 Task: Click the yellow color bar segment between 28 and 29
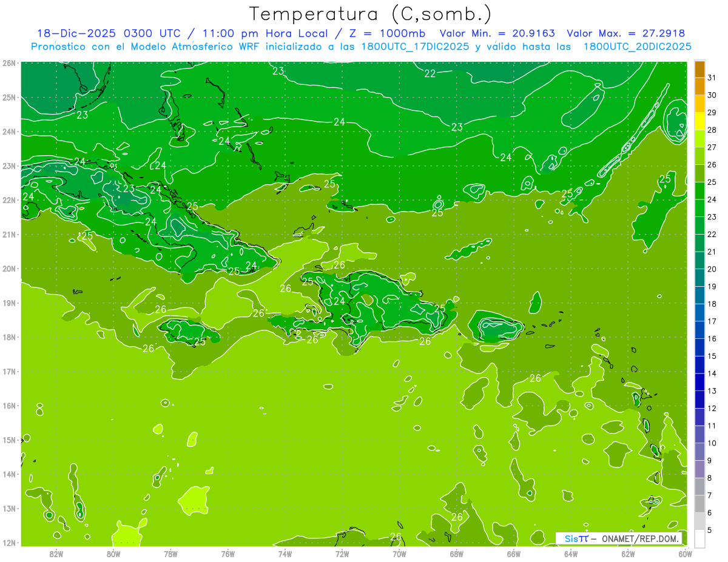699,121
